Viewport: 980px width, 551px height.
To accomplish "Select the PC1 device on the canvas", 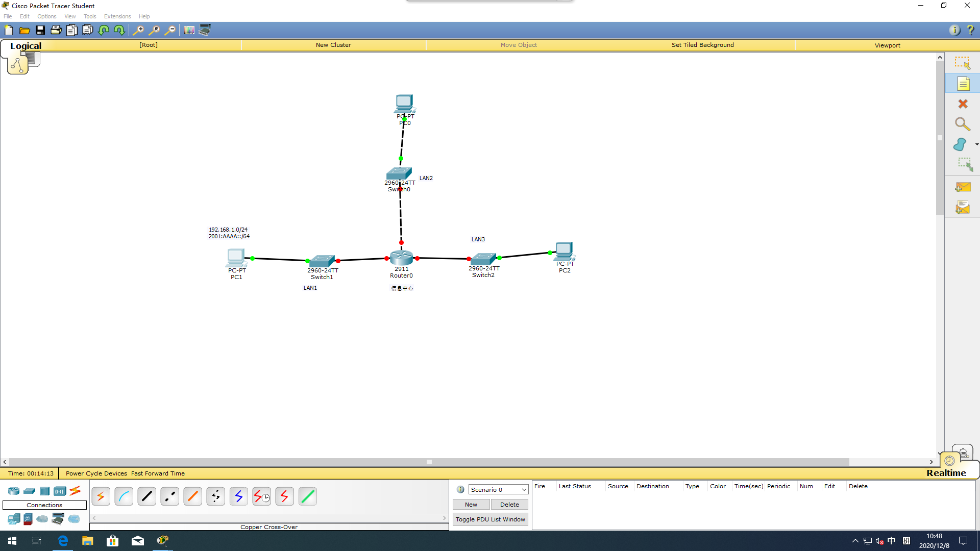I will tap(236, 258).
